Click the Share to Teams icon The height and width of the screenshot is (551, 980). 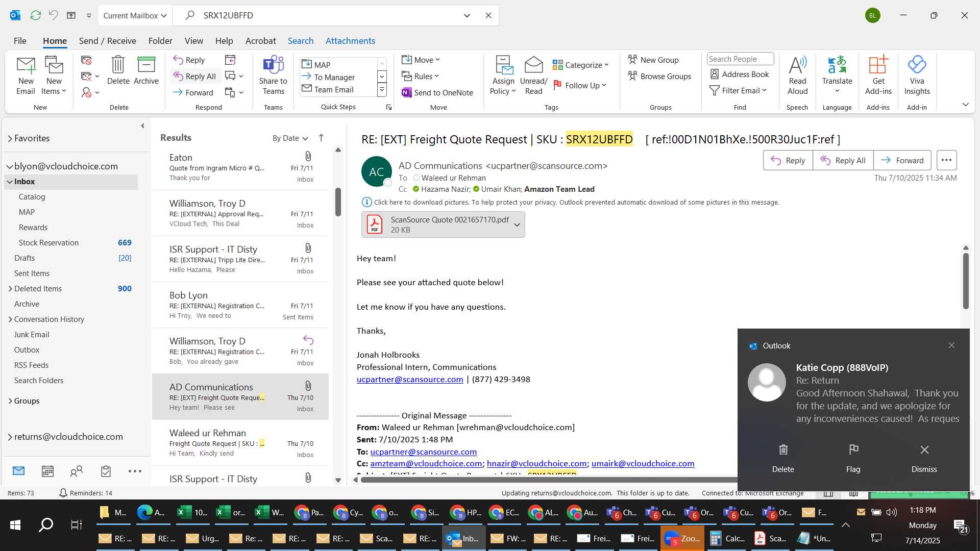(x=273, y=76)
